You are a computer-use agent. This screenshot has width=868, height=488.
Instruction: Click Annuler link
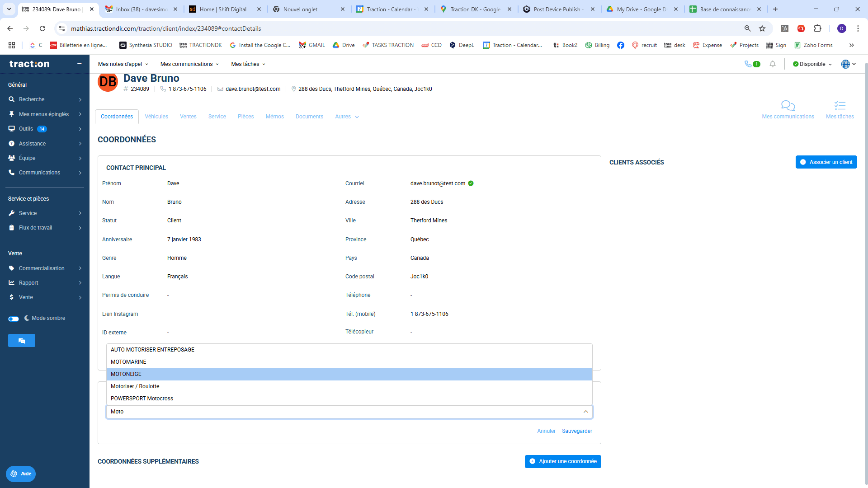click(546, 431)
